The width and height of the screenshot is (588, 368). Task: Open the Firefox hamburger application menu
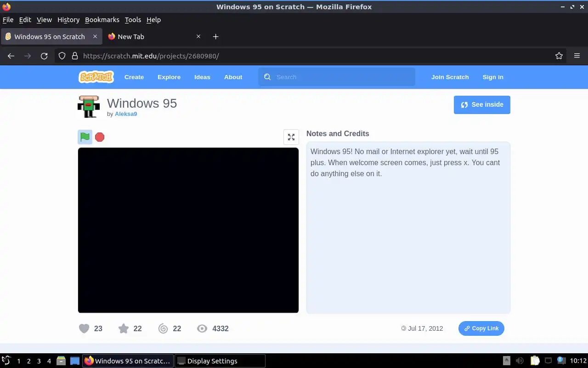(577, 56)
